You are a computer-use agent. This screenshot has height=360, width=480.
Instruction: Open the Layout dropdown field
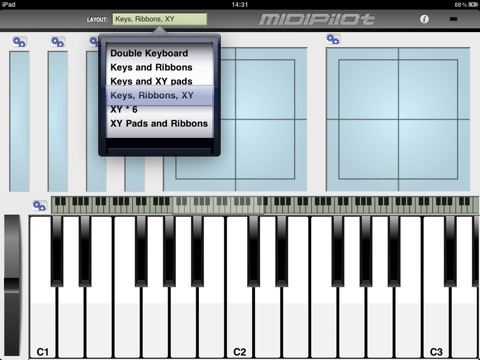(160, 19)
